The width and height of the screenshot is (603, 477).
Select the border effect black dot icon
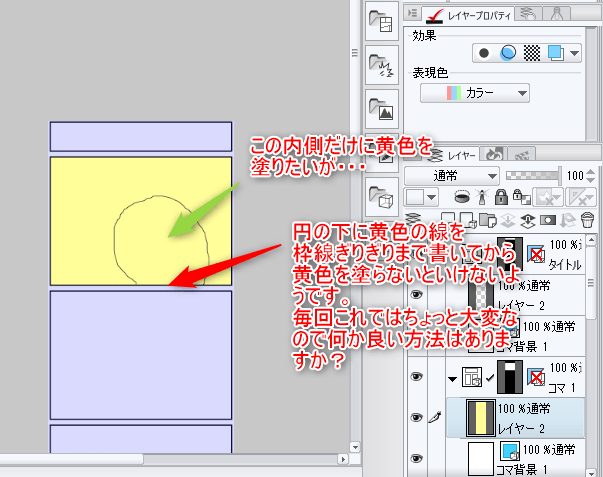pos(484,53)
